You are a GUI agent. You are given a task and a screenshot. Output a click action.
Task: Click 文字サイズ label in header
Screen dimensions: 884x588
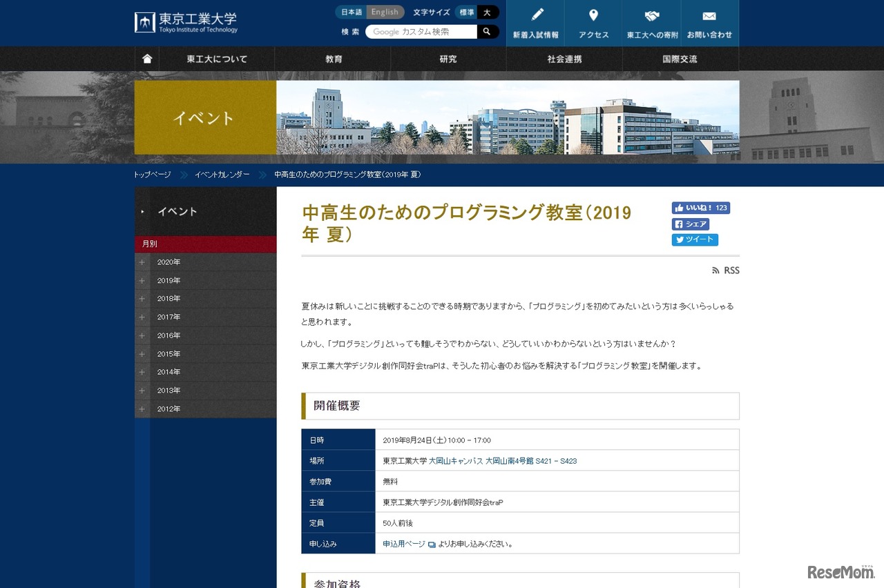(x=432, y=12)
